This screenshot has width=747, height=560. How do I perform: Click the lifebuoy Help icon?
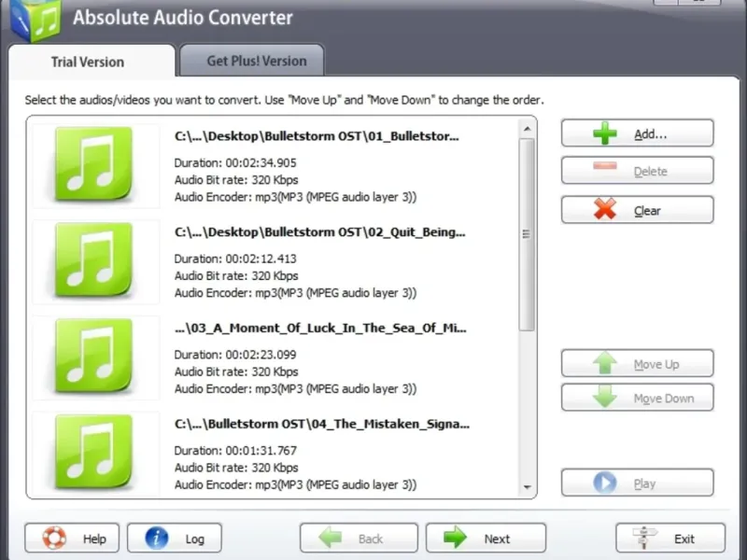pos(54,539)
